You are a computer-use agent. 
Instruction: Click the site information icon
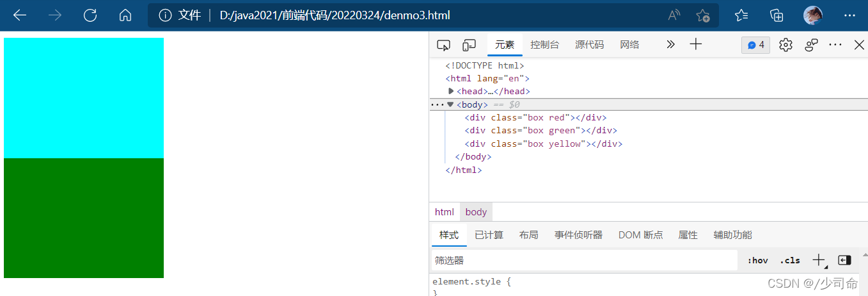(165, 15)
